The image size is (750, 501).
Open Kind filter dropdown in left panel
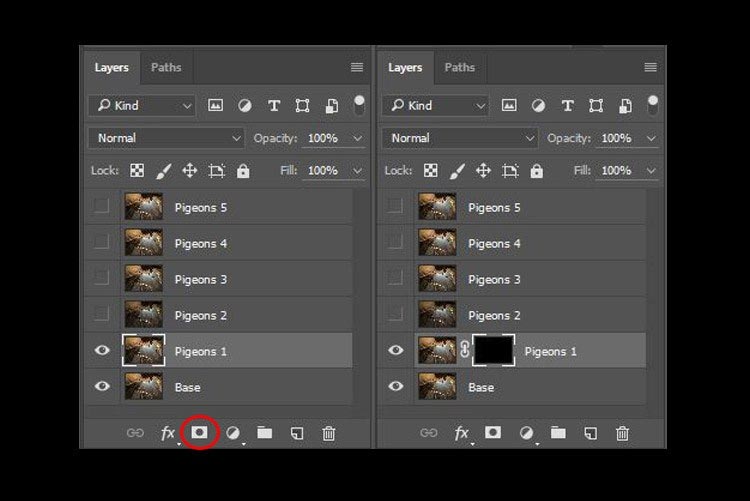point(142,105)
